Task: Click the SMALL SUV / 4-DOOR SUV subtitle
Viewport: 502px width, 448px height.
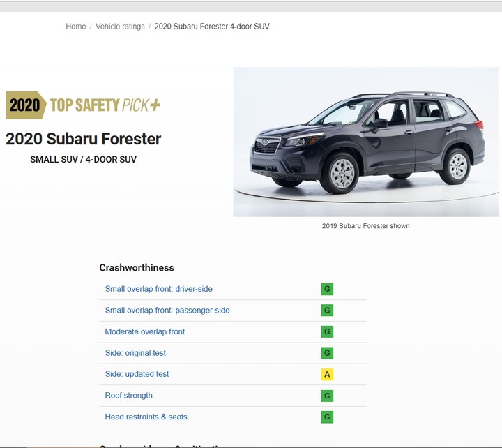Action: [83, 159]
